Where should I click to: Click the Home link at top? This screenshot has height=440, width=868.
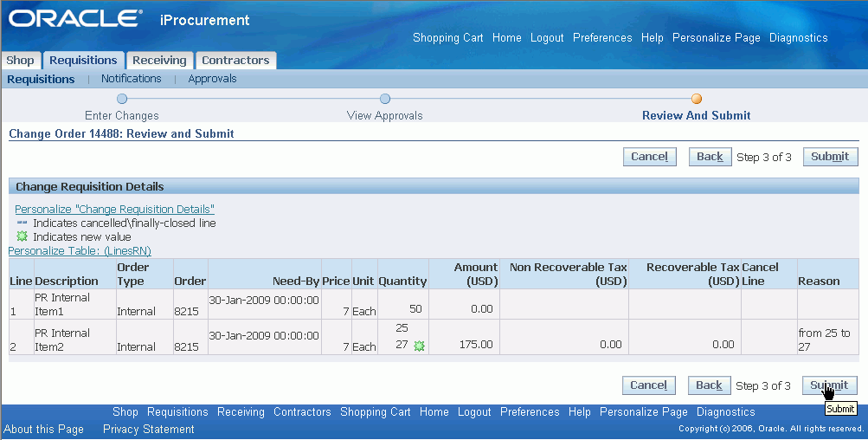click(x=506, y=38)
